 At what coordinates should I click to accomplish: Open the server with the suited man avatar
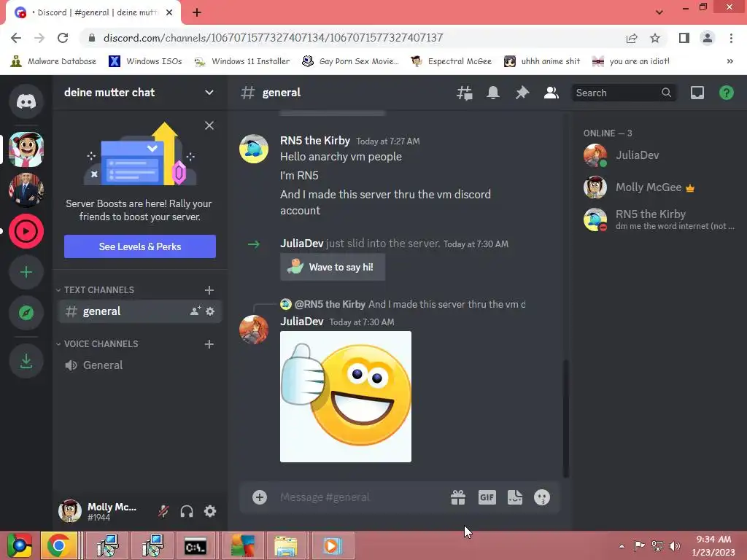point(26,190)
